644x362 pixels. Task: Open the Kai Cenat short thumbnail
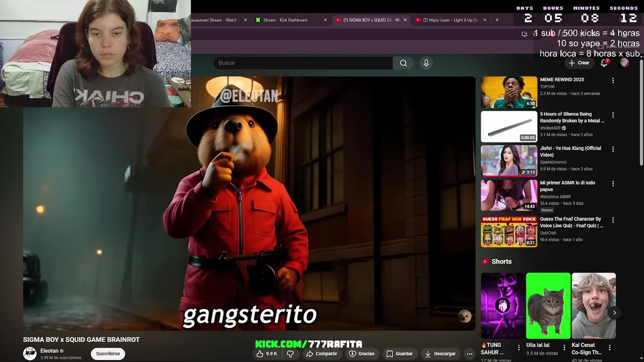tap(594, 306)
